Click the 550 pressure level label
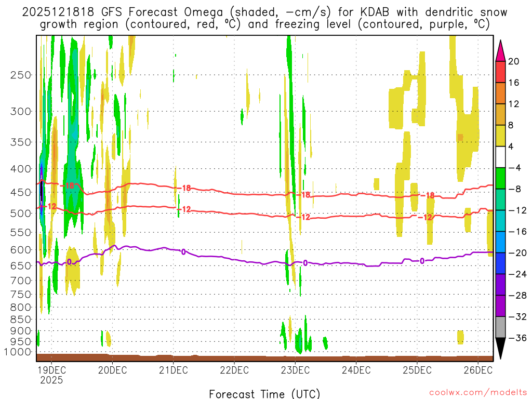Screen dimensions: 532x399 point(21,232)
